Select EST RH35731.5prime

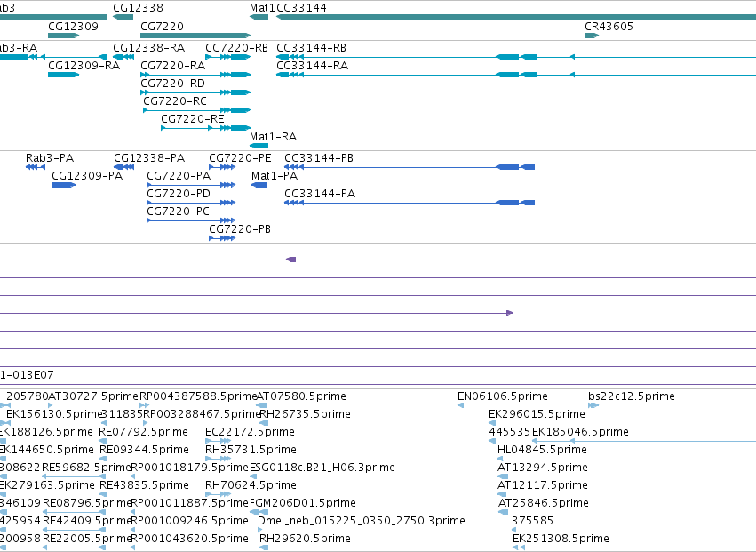point(251,450)
